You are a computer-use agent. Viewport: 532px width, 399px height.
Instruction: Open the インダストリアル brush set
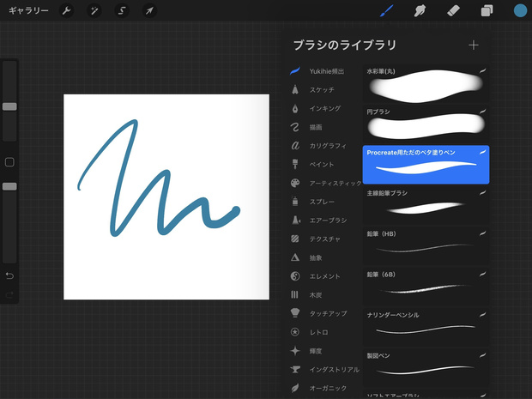pyautogui.click(x=324, y=370)
